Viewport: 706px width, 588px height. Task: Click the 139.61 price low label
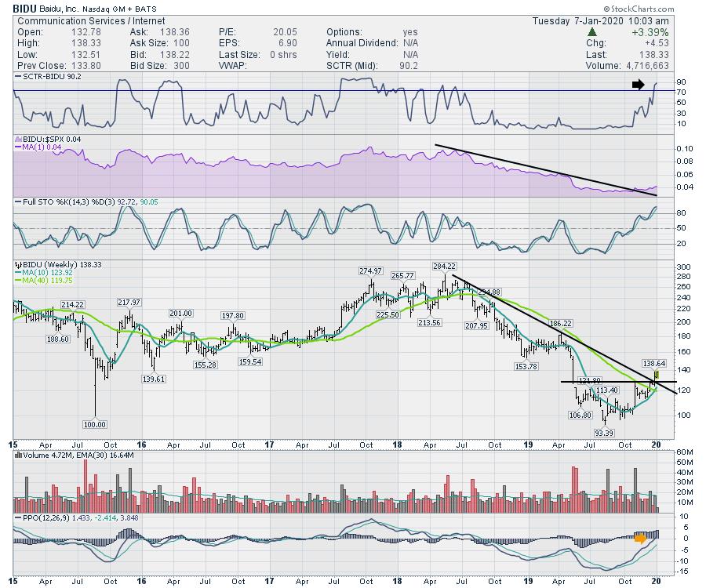[154, 379]
